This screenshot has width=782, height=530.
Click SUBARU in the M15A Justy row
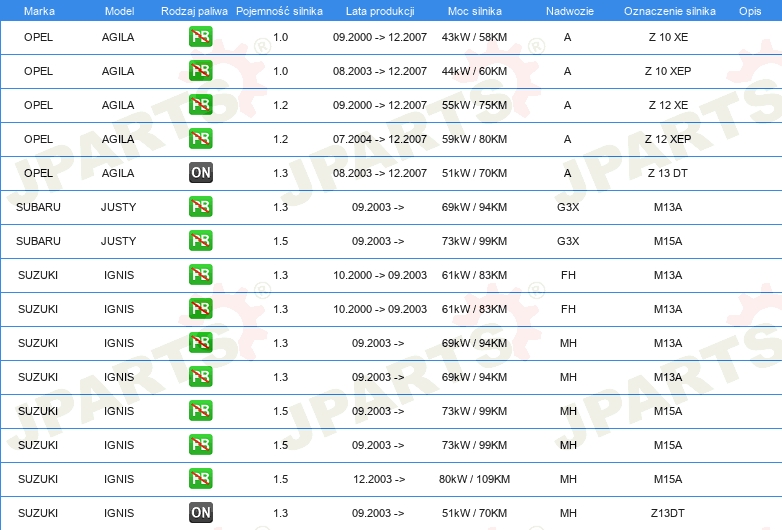[38, 241]
